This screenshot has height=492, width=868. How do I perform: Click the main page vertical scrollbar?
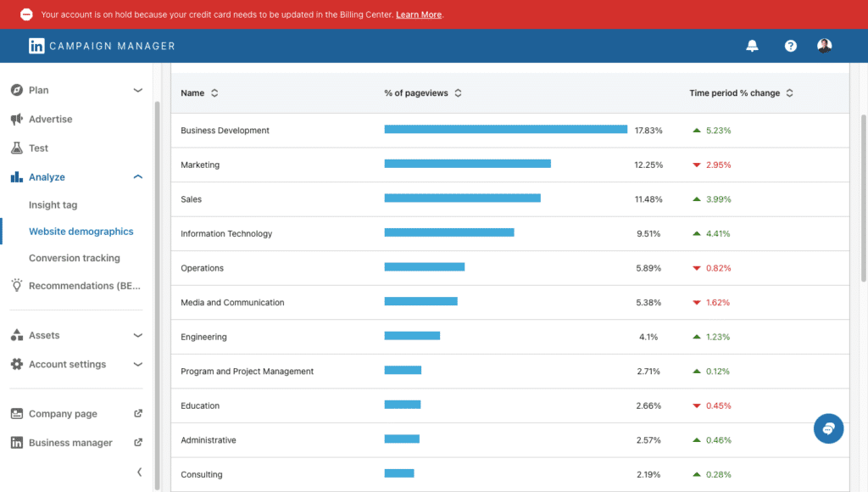point(864,198)
